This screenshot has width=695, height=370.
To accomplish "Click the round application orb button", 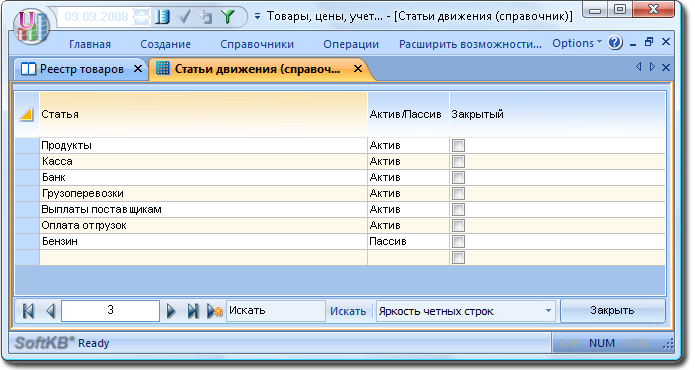I will click(31, 27).
